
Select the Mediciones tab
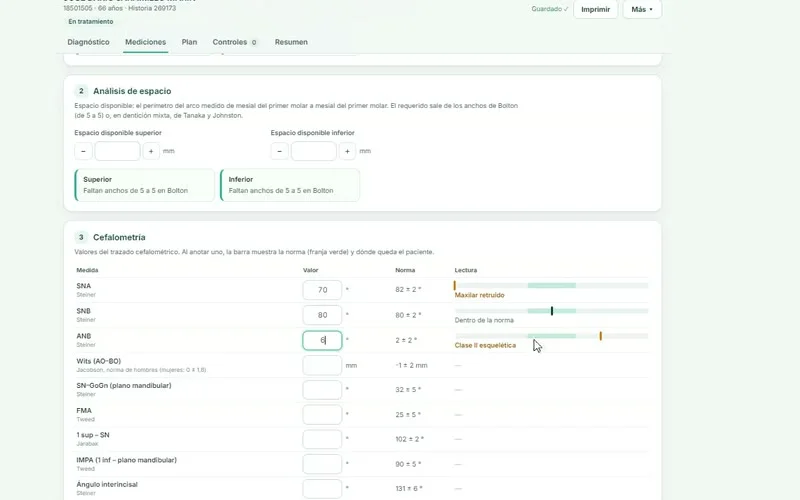[x=145, y=42]
